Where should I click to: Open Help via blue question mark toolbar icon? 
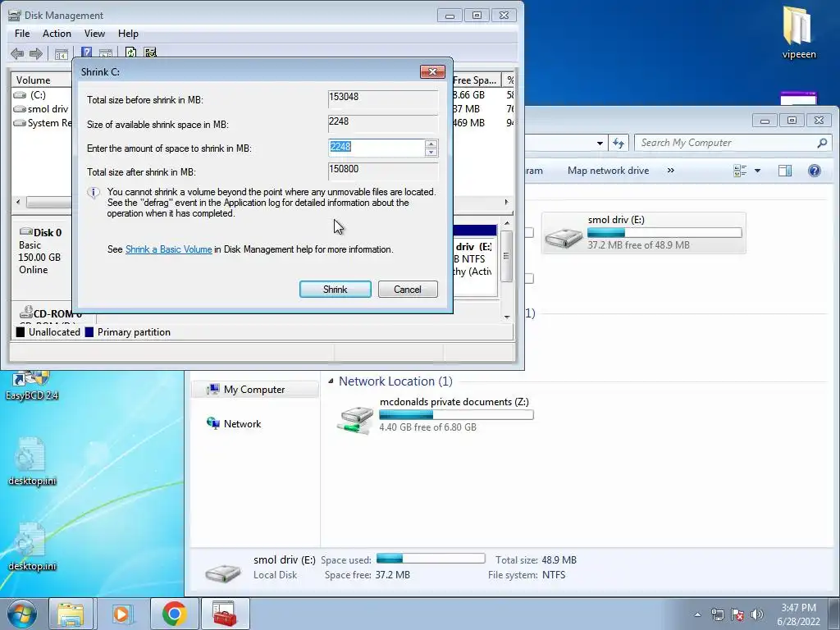(86, 52)
